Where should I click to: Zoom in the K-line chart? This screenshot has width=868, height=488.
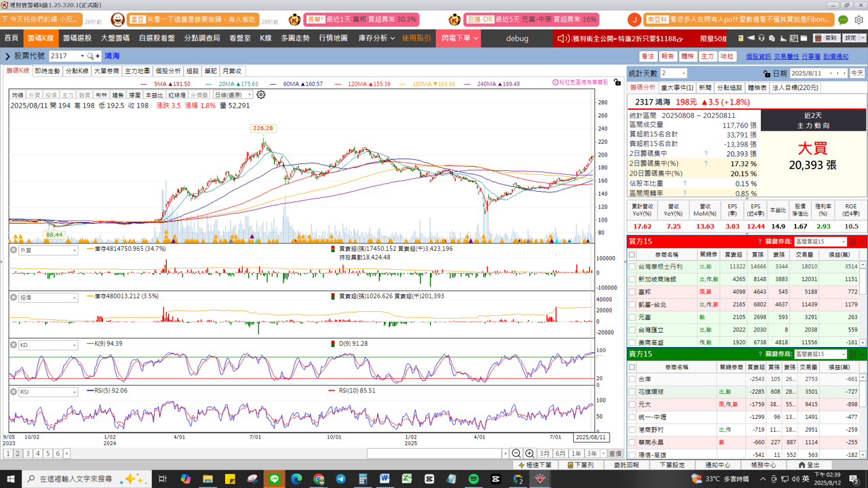(x=530, y=453)
